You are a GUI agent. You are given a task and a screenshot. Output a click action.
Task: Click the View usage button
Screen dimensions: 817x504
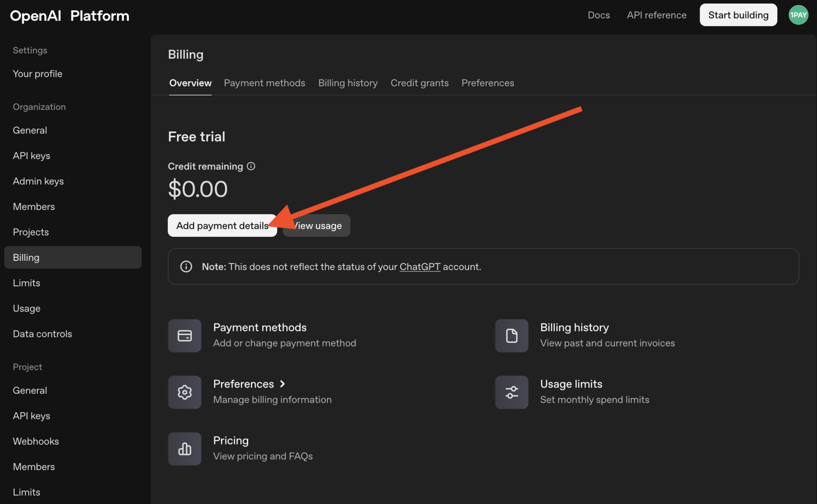pyautogui.click(x=321, y=226)
